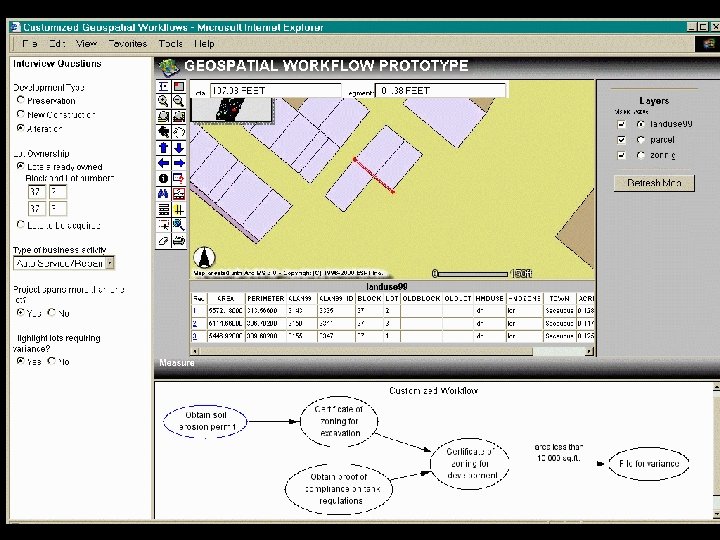Click the segment length FEET field
The image size is (720, 540).
coord(440,91)
